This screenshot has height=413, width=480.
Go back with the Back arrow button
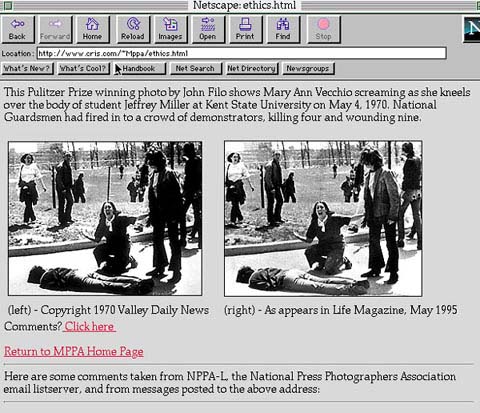18,29
